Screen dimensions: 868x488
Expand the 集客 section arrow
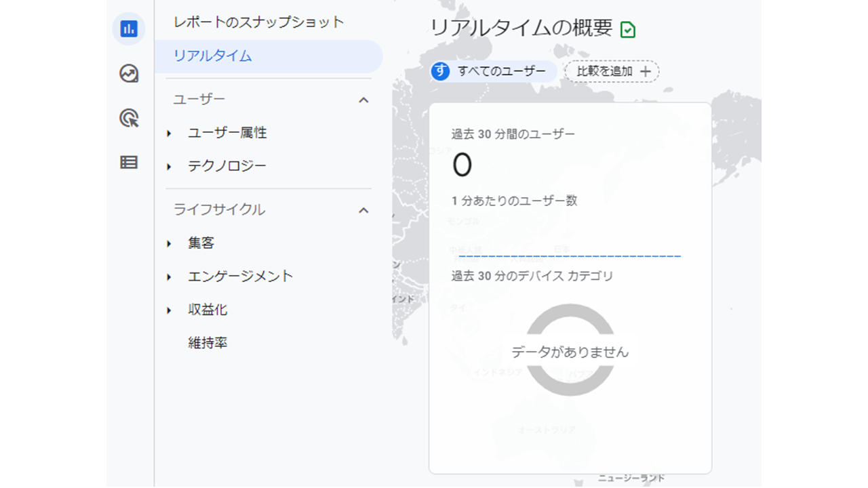(168, 243)
